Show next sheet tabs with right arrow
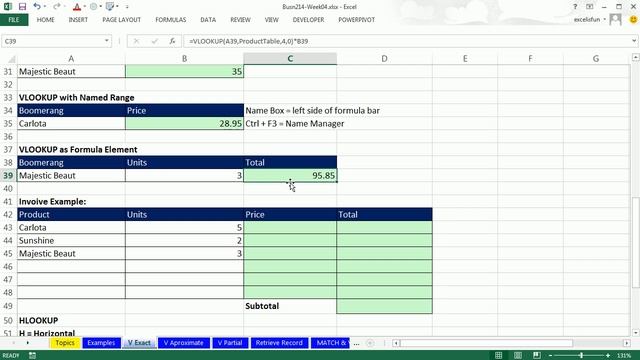Image resolution: width=640 pixels, height=360 pixels. pos(27,343)
